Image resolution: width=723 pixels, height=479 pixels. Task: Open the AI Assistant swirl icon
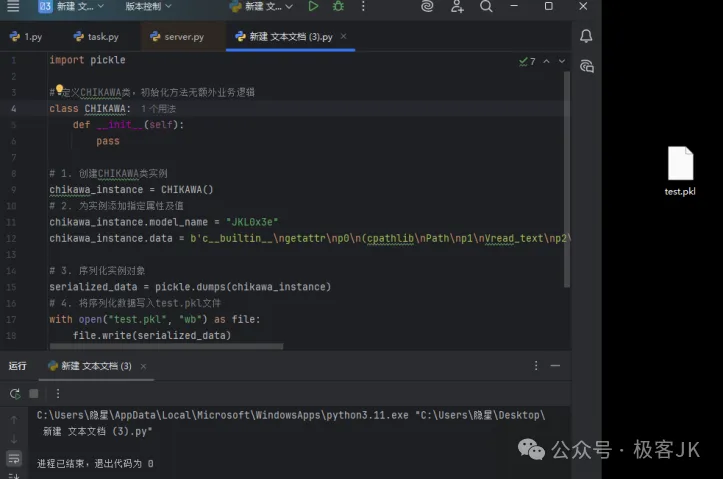point(427,7)
